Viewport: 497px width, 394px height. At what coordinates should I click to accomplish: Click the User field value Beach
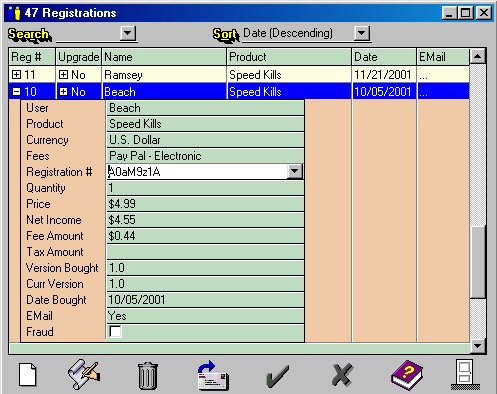pyautogui.click(x=205, y=108)
